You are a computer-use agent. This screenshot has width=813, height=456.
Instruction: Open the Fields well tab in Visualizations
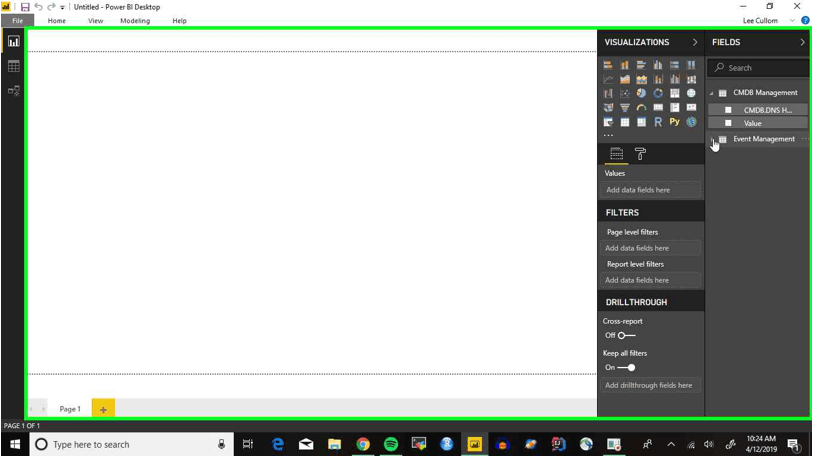point(616,154)
